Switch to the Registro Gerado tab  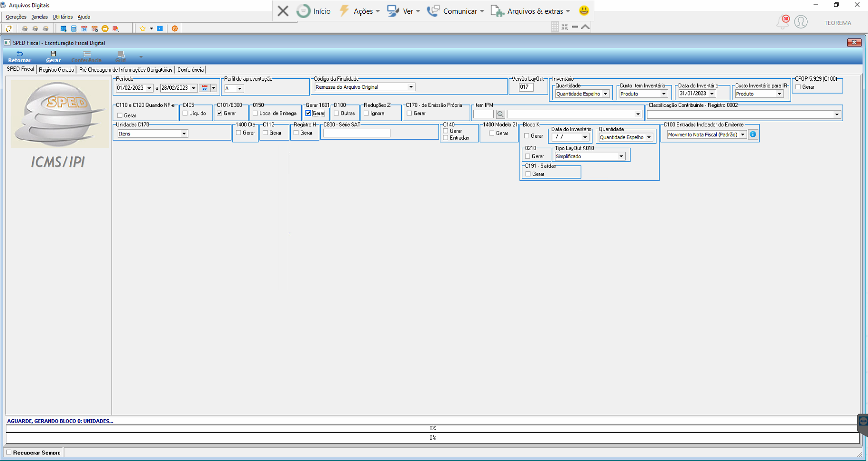pos(56,70)
